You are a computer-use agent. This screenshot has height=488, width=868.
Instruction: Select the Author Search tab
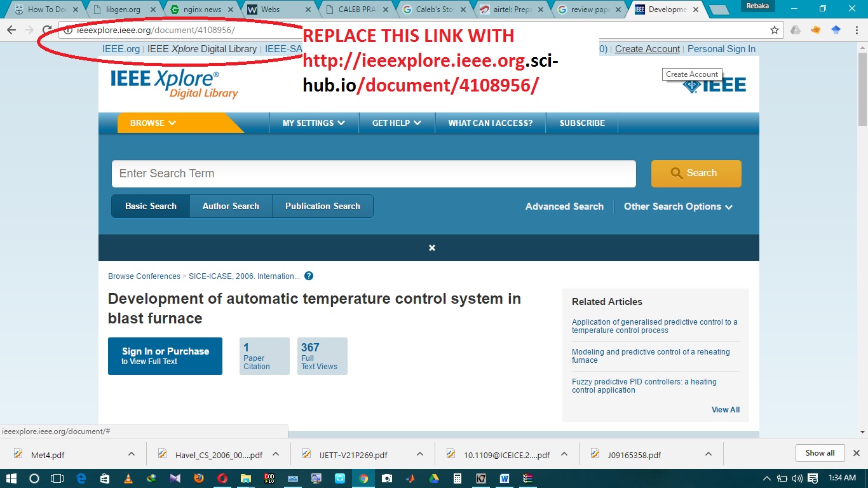(x=231, y=207)
